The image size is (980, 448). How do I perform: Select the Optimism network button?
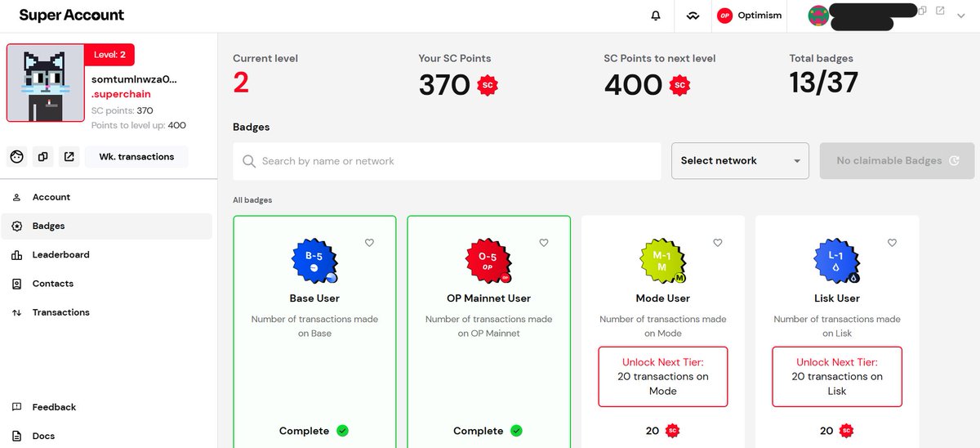749,16
